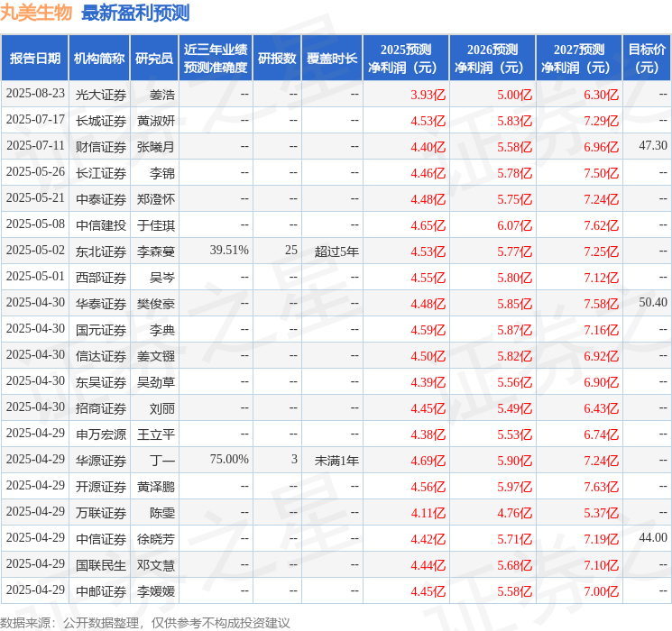672x631 pixels.
Task: Click the 7.50亿 forecast value
Action: [602, 173]
